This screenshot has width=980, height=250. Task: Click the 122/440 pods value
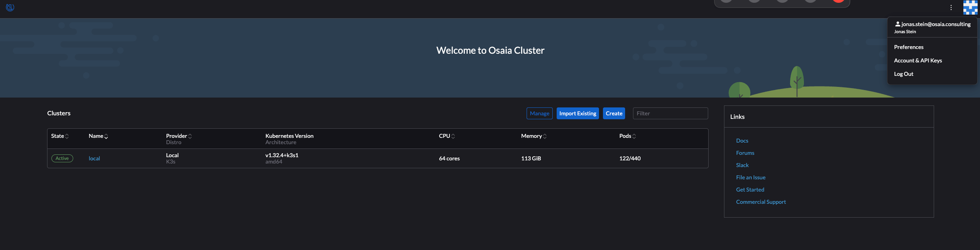coord(630,158)
